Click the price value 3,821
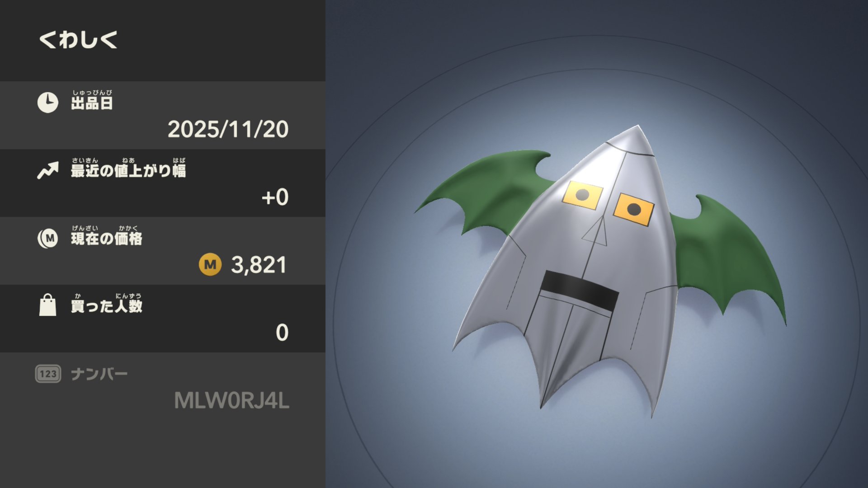868x488 pixels. pyautogui.click(x=259, y=265)
